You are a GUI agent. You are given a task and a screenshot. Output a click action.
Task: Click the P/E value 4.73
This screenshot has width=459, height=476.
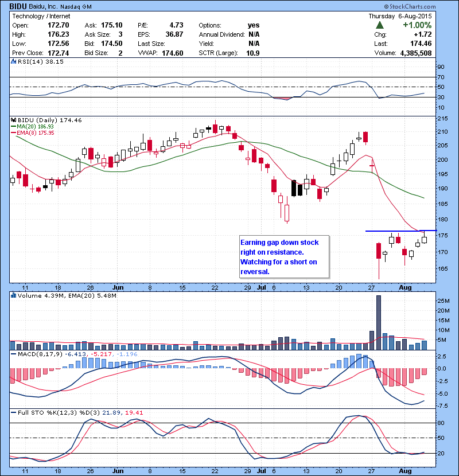[x=177, y=25]
